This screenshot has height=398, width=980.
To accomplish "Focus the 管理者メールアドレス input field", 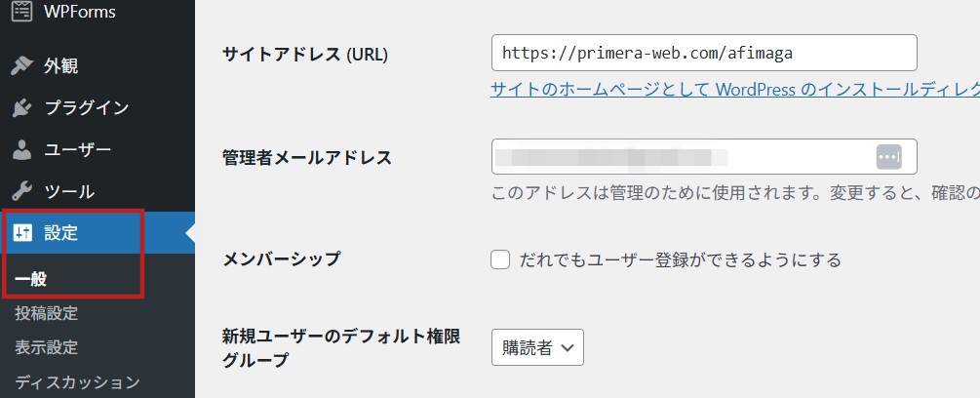I will [683, 156].
